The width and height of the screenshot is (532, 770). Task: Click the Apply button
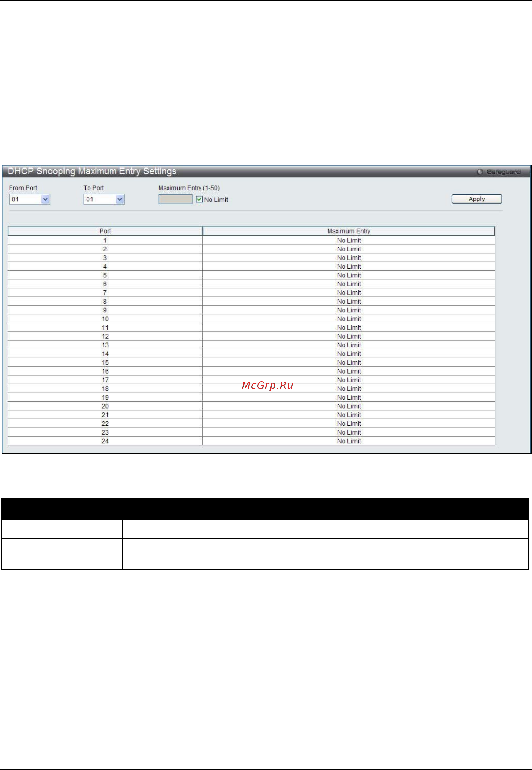(x=477, y=199)
